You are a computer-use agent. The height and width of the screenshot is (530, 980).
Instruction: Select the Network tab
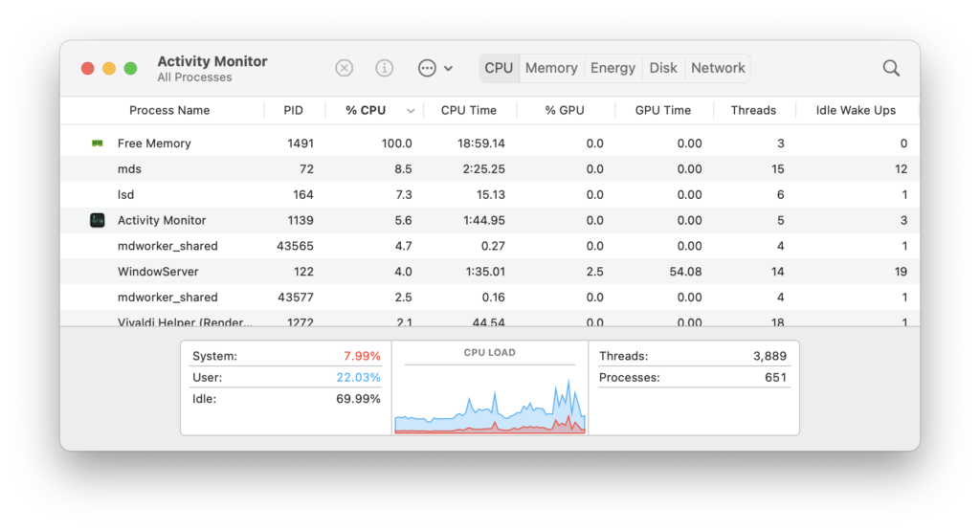(x=718, y=68)
